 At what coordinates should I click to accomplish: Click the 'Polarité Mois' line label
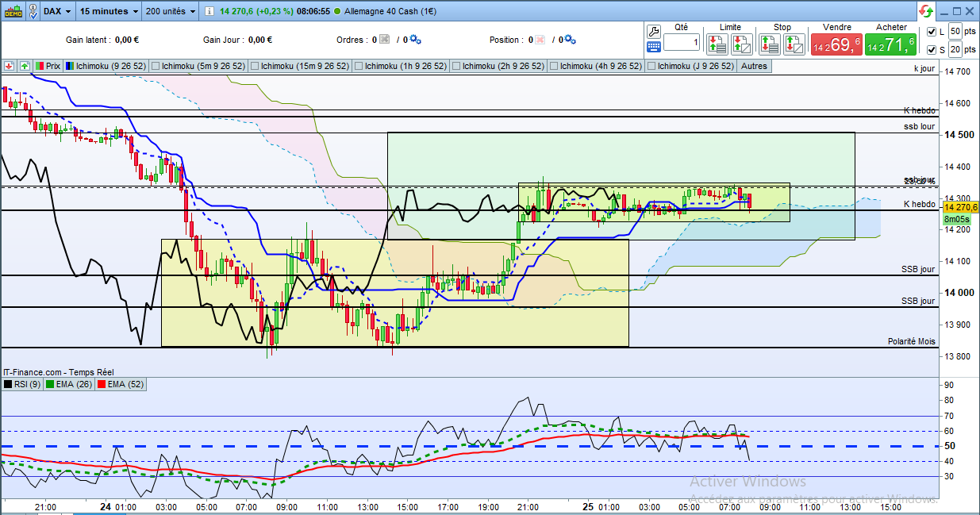912,341
